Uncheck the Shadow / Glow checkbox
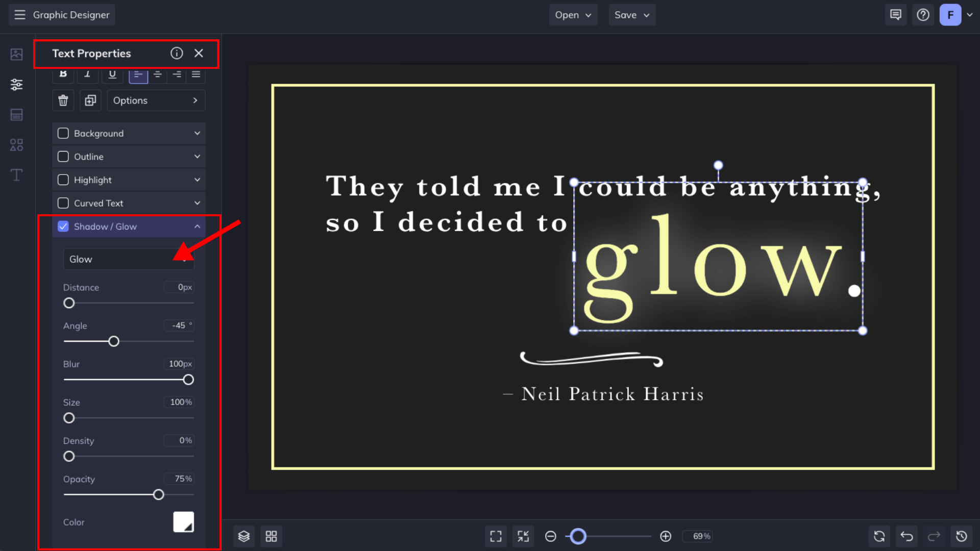 point(63,227)
